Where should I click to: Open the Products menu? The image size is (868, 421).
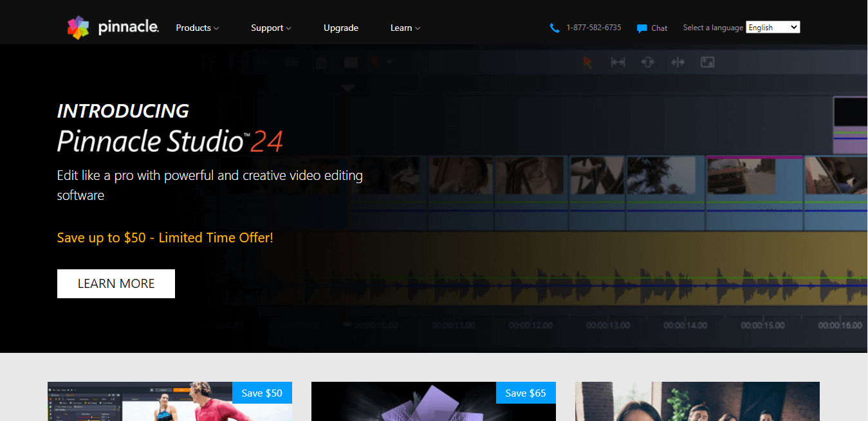tap(198, 28)
